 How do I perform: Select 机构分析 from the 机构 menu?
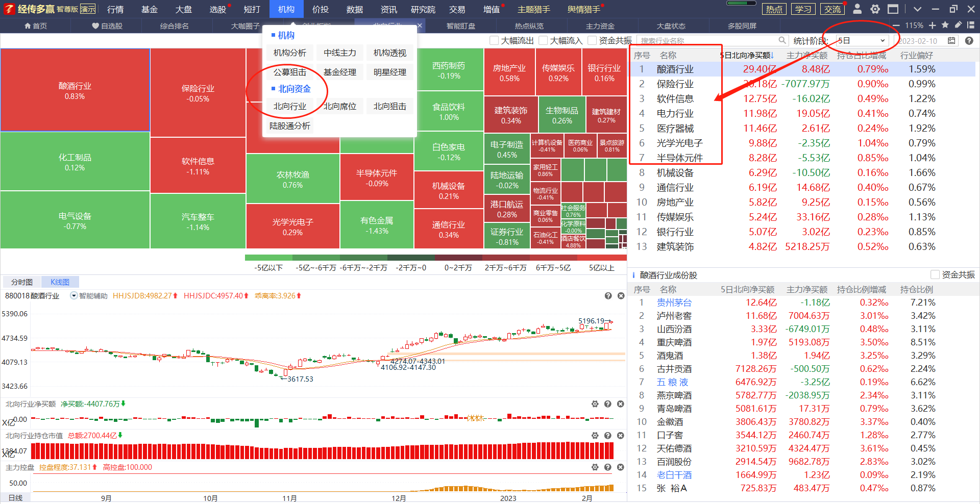(x=290, y=53)
